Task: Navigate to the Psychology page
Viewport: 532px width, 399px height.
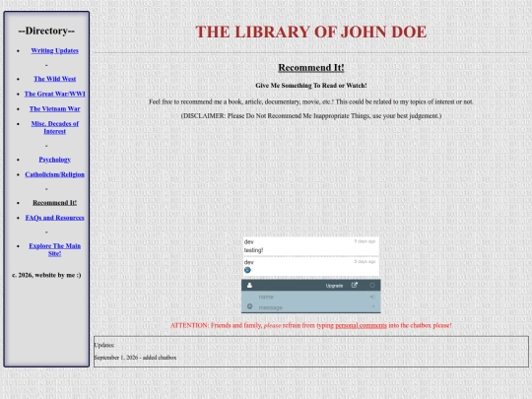Action: click(x=54, y=160)
